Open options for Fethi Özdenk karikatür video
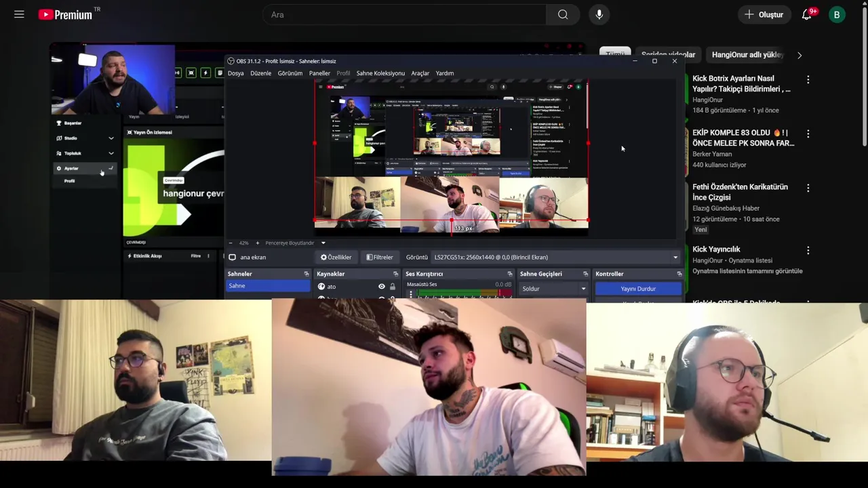Screen dimensions: 868x488 pyautogui.click(x=808, y=188)
